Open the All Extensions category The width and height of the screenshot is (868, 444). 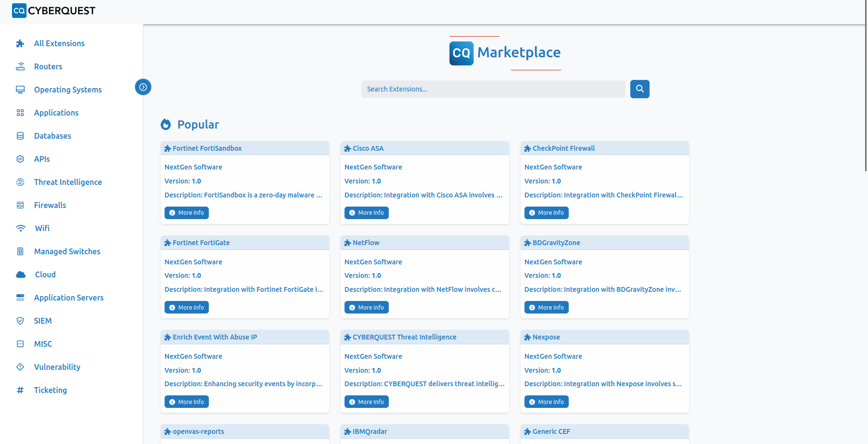click(x=59, y=43)
